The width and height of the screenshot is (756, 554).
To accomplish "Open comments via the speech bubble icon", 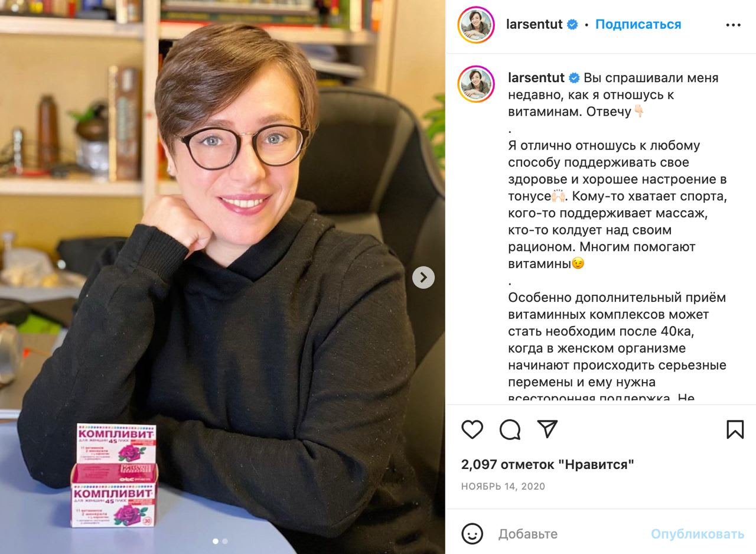I will (510, 429).
